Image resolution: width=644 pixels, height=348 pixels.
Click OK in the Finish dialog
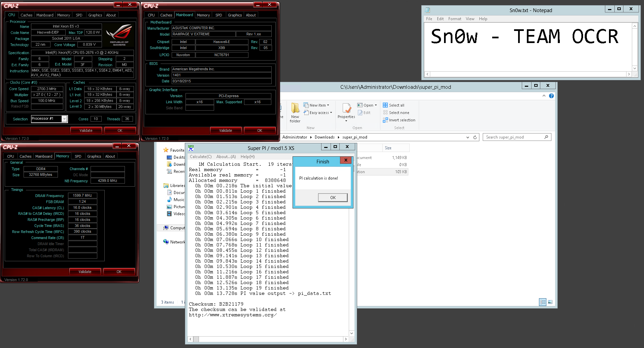coord(333,197)
